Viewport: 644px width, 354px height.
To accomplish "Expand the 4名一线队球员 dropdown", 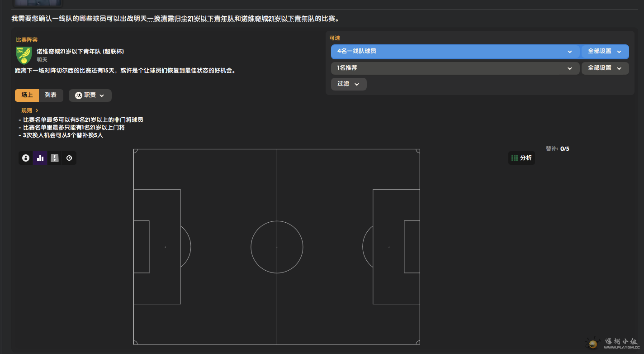I will pyautogui.click(x=455, y=52).
